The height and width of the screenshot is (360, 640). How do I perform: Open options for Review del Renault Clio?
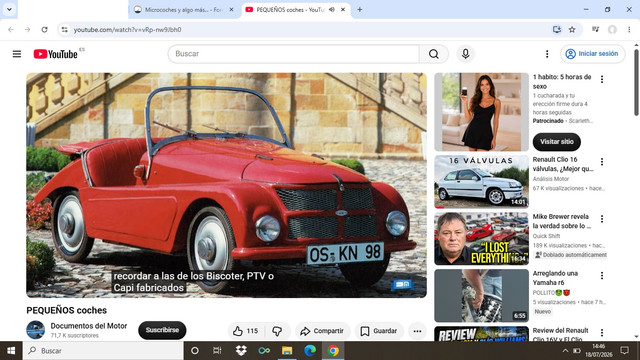click(602, 333)
